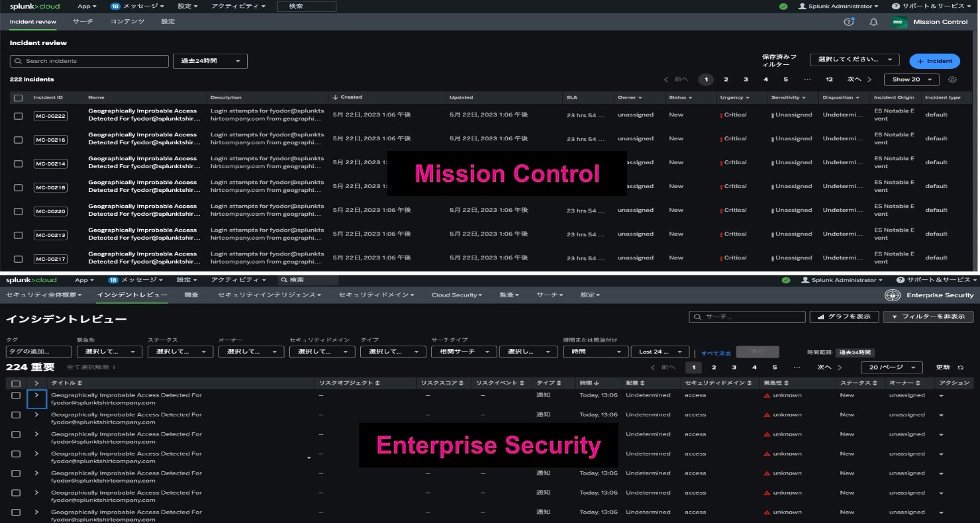Viewport: 980px width, 523px height.
Task: Click the notification bell icon in Mission Control
Action: coord(873,22)
